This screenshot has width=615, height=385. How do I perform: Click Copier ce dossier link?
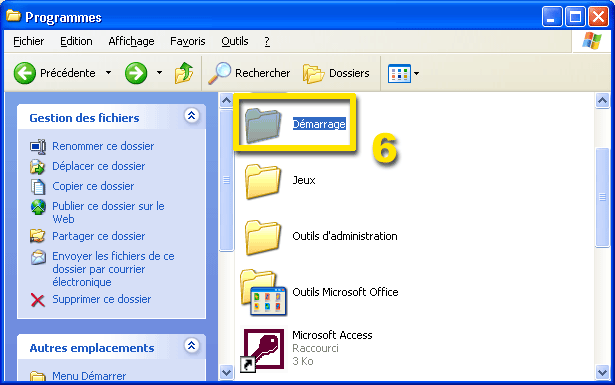(93, 186)
